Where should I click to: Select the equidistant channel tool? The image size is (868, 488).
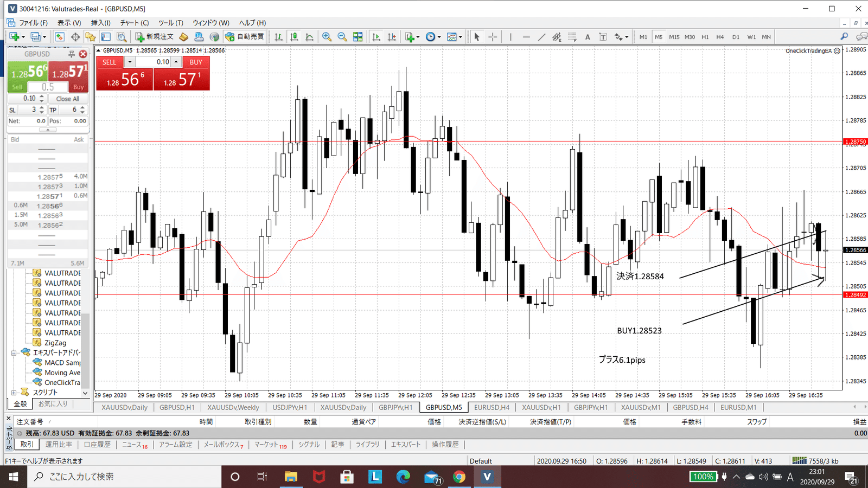point(557,37)
